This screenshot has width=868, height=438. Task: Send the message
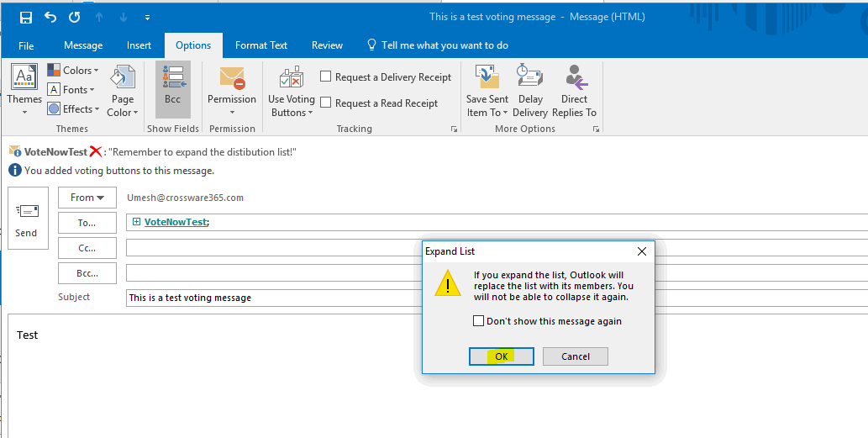tap(27, 219)
